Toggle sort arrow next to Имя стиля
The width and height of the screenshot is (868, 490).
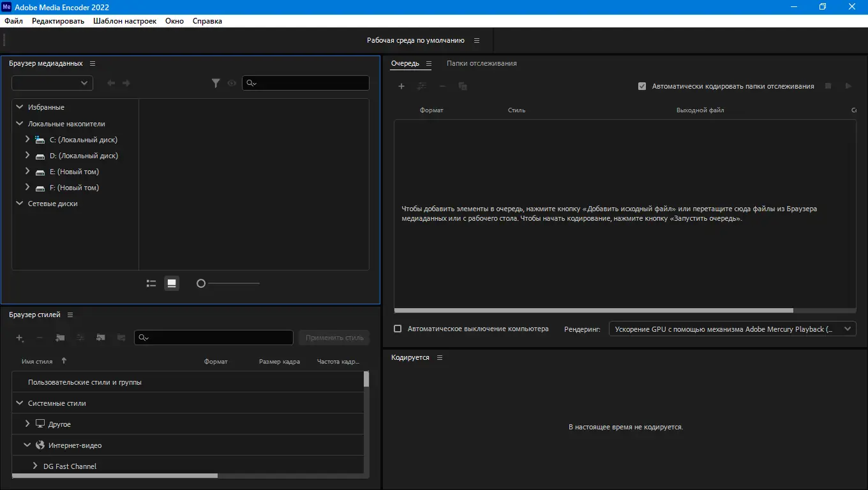click(64, 361)
